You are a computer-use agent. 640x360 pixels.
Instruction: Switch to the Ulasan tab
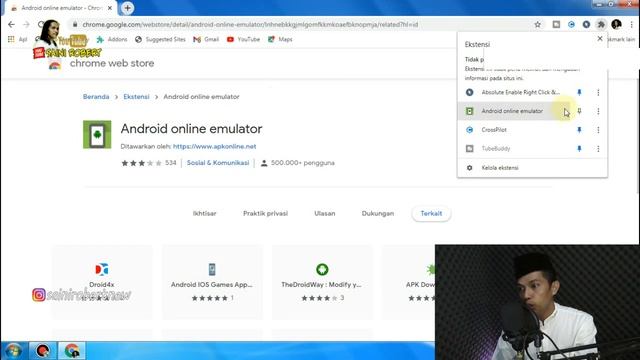pos(324,213)
